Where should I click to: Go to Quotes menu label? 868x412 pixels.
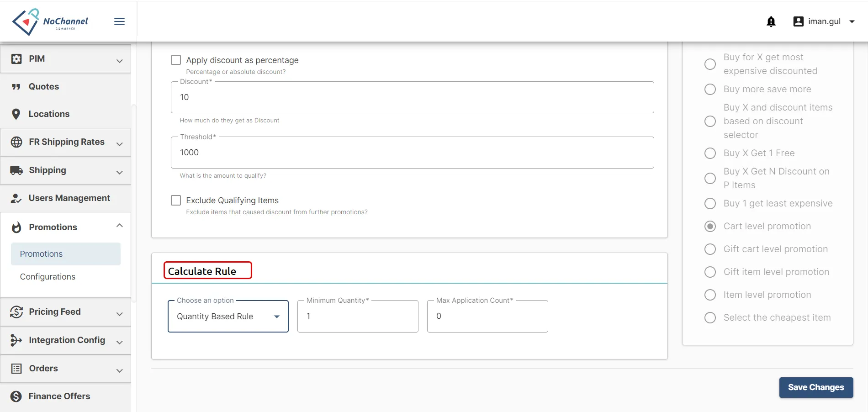click(44, 87)
